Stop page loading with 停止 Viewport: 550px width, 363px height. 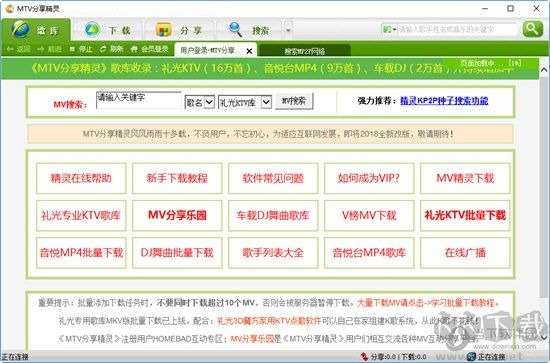pyautogui.click(x=81, y=49)
